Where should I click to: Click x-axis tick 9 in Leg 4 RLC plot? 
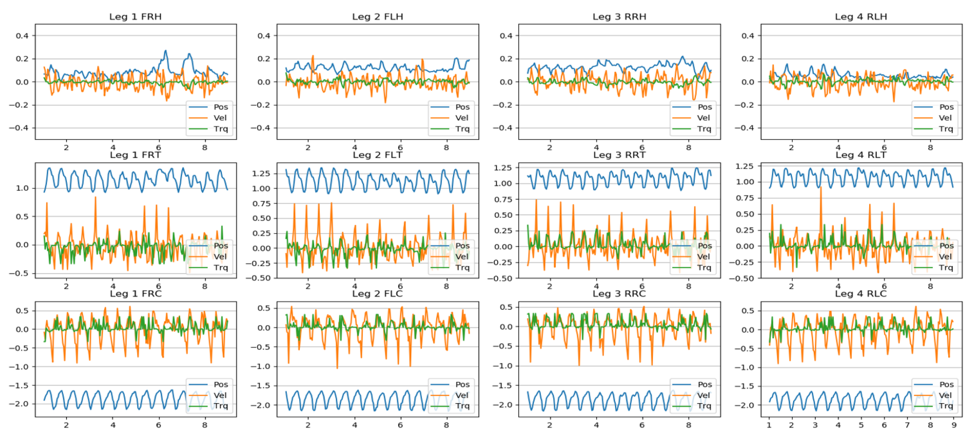coord(954,425)
